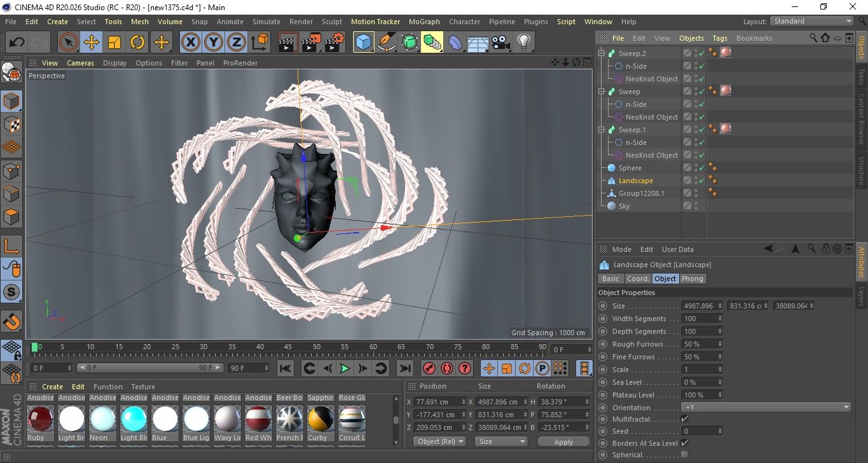The width and height of the screenshot is (868, 463).
Task: Activate the Scale tool
Action: 114,43
